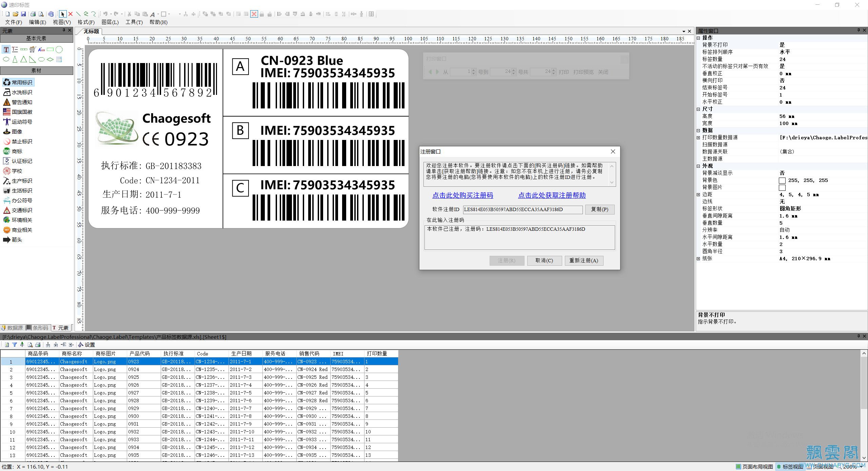Click the refresh data source icon
This screenshot has height=471, width=868.
(x=7, y=345)
